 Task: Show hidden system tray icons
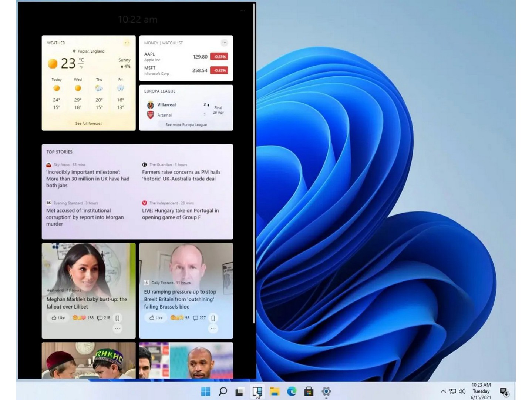point(443,391)
